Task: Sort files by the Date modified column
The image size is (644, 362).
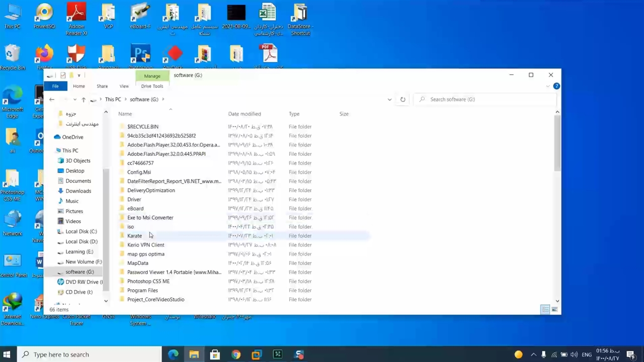Action: click(245, 114)
